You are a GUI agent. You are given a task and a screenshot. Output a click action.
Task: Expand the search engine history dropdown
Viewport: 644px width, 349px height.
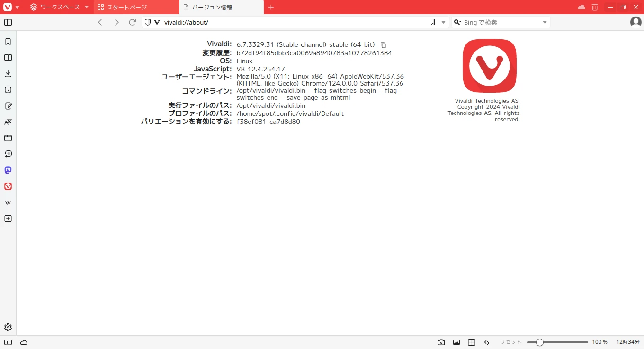click(545, 22)
